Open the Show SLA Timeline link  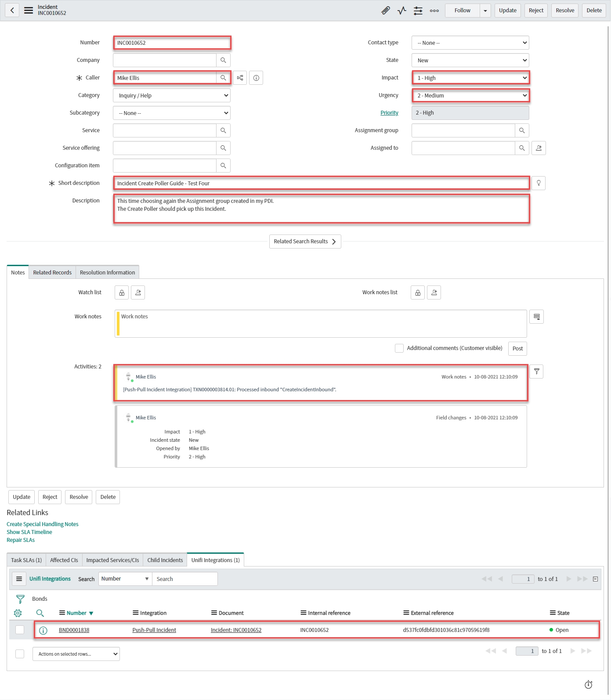[x=29, y=532]
